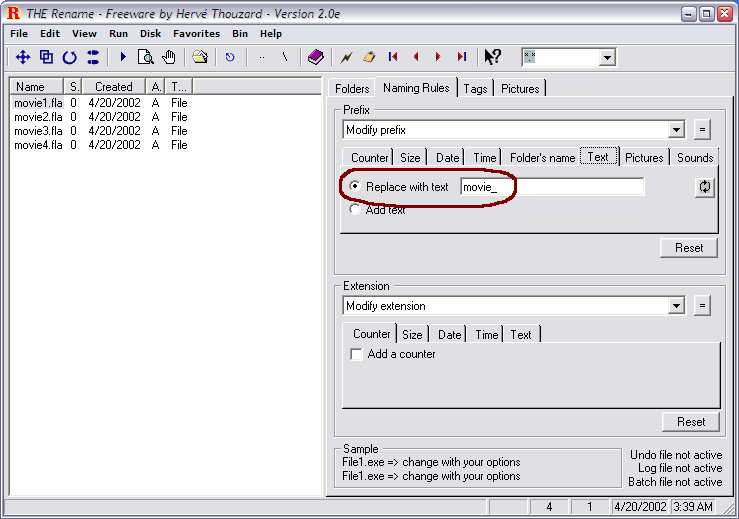This screenshot has height=519, width=739.
Task: Open the File menu
Action: [19, 34]
